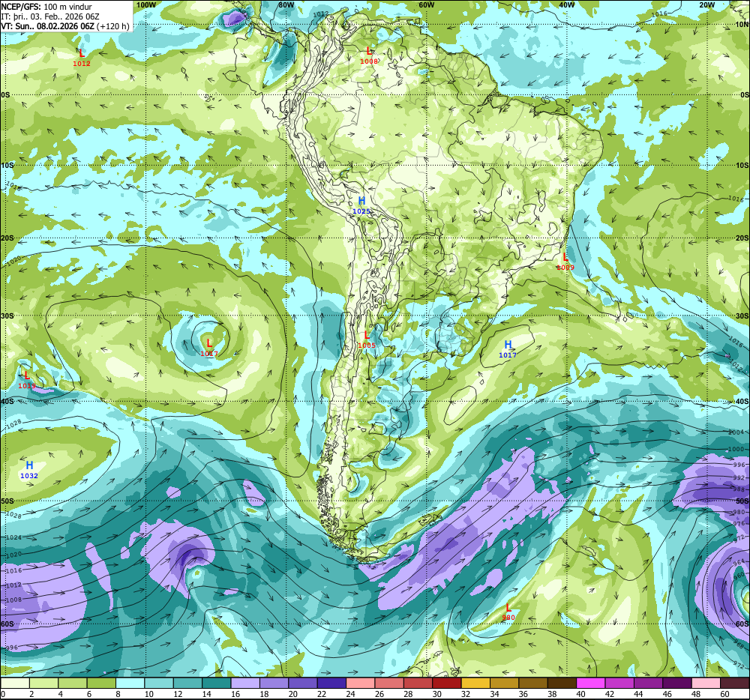Click the left-edge '10S' latitude label
The image size is (750, 700).
pos(7,166)
